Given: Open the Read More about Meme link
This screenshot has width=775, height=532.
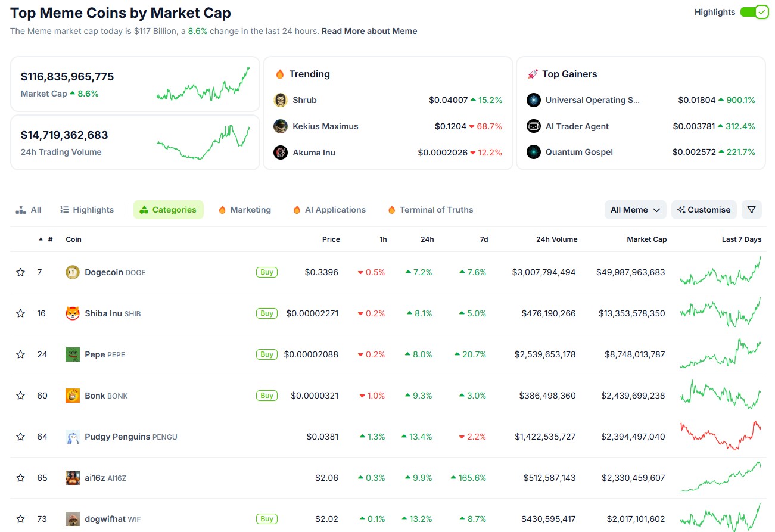Looking at the screenshot, I should (x=369, y=31).
